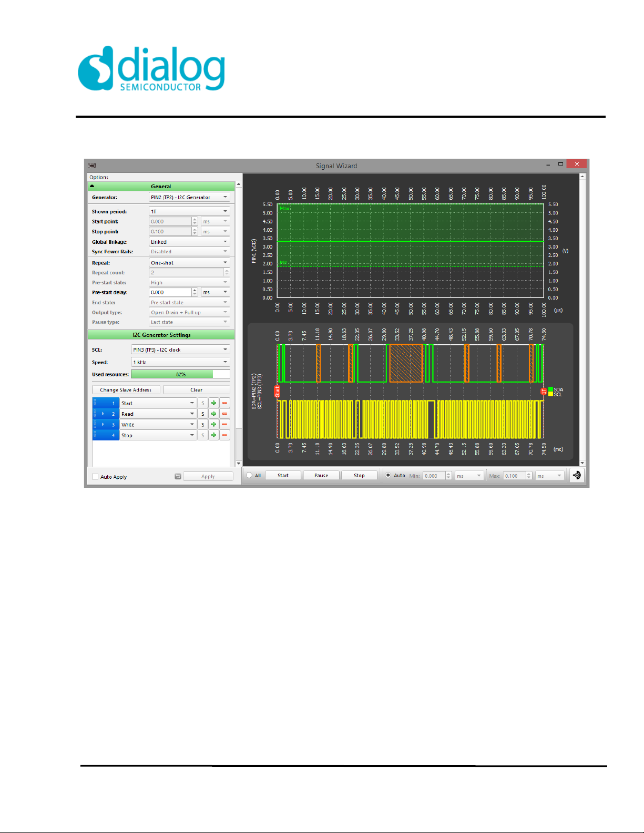644x833 pixels.
Task: Click the Apply button
Action: [x=208, y=477]
